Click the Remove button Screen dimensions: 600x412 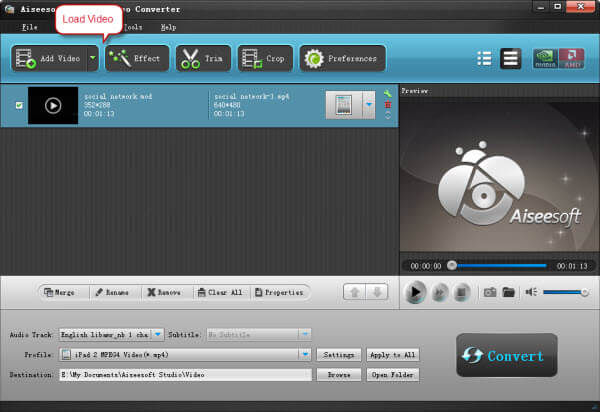click(x=164, y=292)
